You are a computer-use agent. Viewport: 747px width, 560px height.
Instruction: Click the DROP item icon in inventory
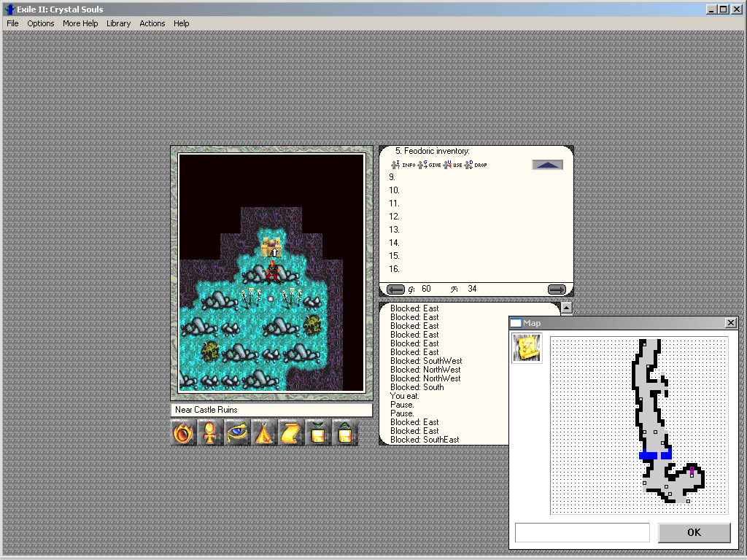pos(476,165)
